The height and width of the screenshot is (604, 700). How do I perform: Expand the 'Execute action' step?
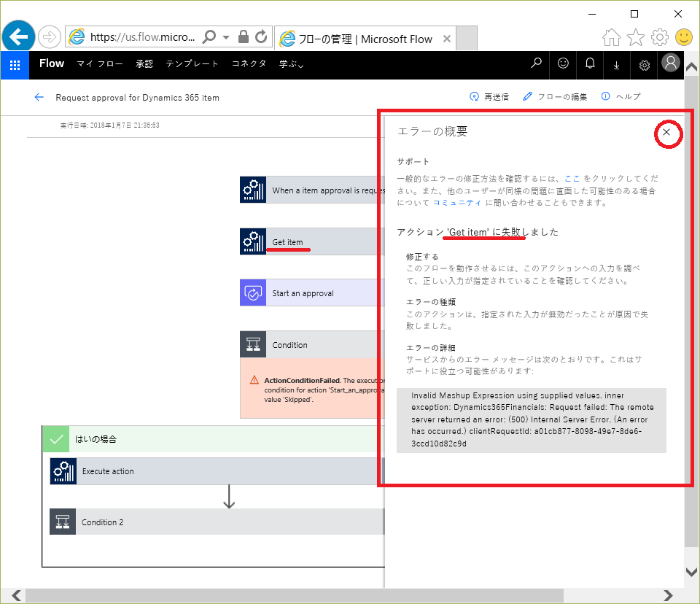click(217, 471)
